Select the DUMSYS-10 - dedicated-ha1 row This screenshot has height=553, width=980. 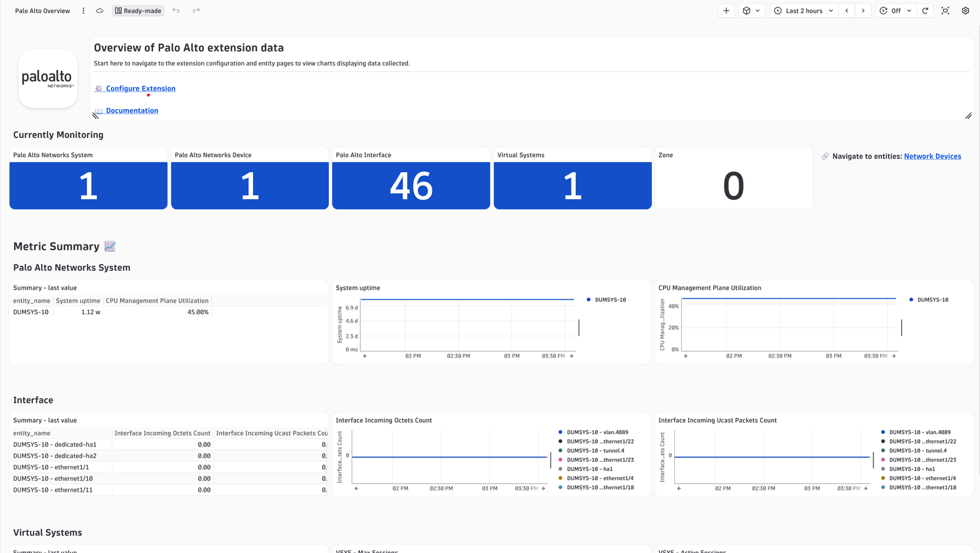click(x=170, y=445)
